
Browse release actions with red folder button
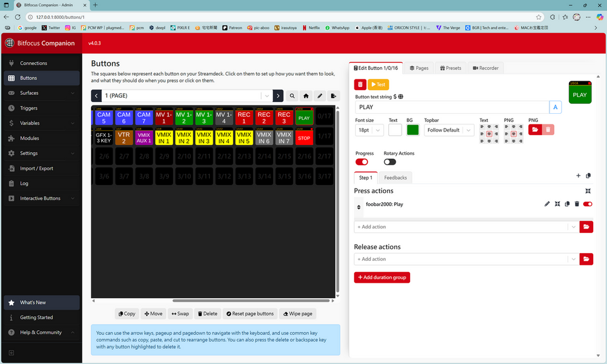click(x=586, y=259)
